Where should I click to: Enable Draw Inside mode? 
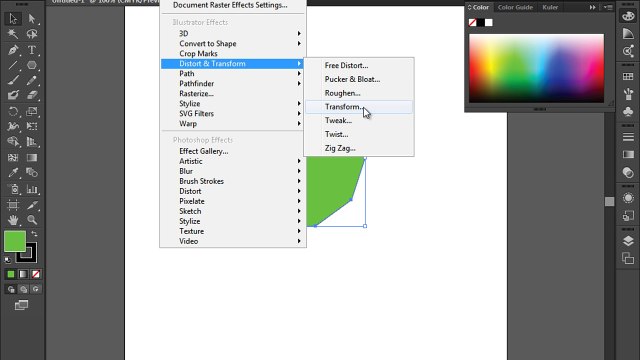[x=36, y=289]
